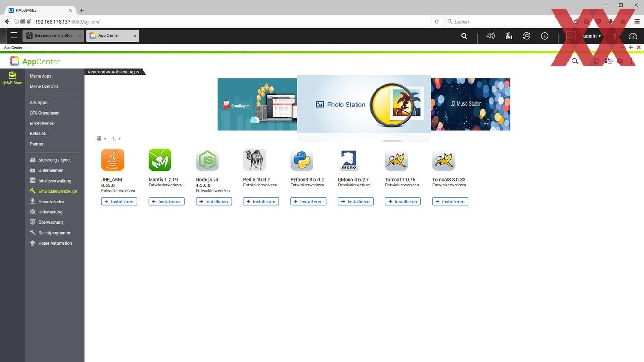644x362 pixels.
Task: Open Überwachung category
Action: point(51,222)
